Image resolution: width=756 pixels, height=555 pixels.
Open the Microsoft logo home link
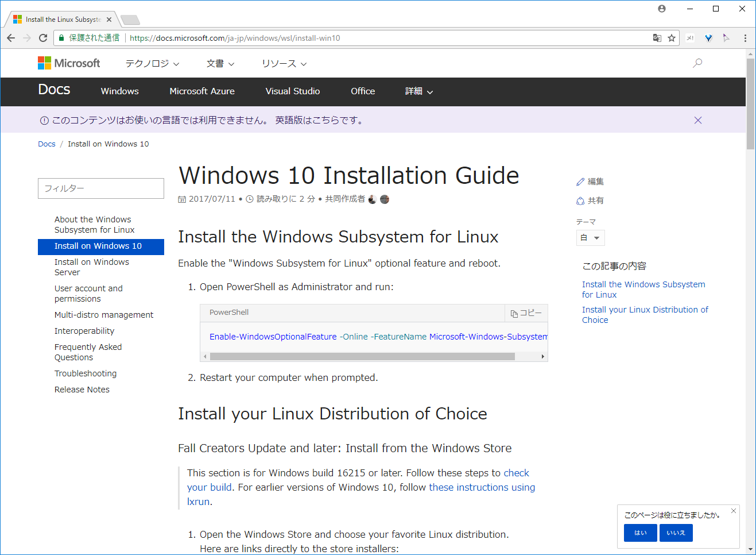pyautogui.click(x=69, y=63)
